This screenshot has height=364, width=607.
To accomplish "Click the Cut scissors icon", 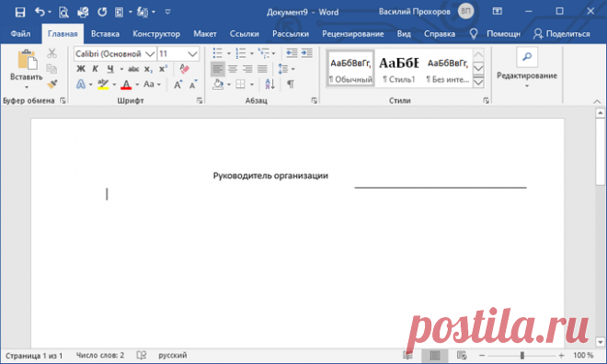I will (52, 53).
